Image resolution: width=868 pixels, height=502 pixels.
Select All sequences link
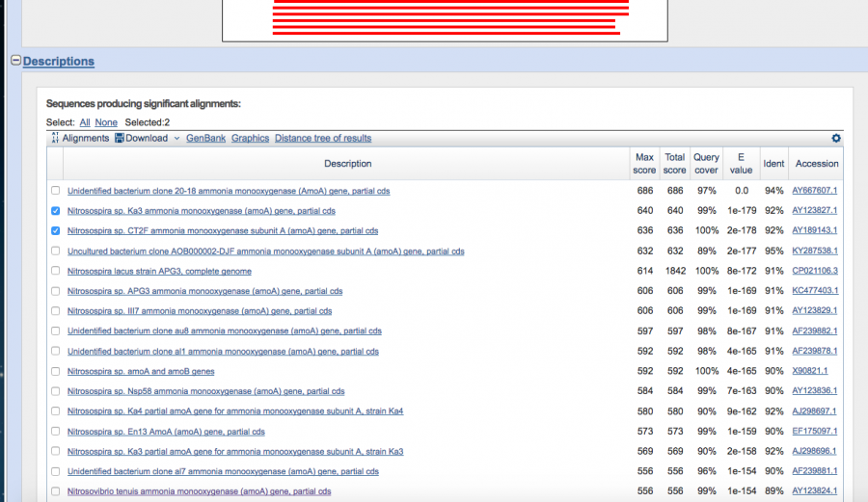coord(85,122)
